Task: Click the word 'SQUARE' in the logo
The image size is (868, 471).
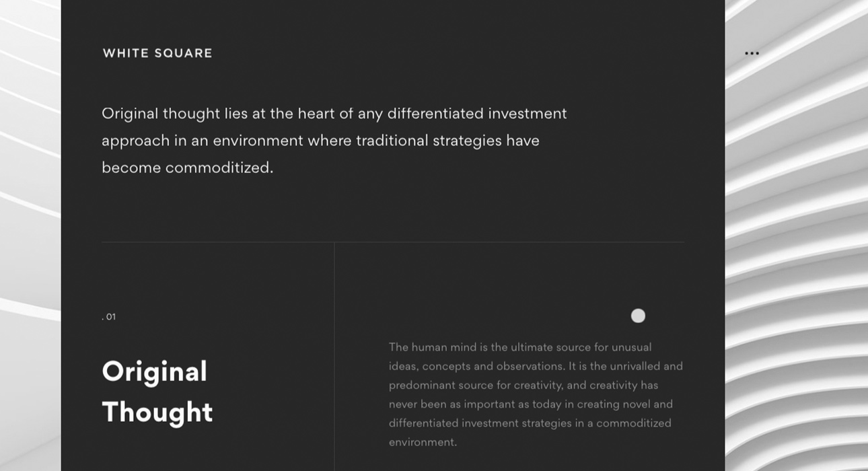Action: [184, 53]
